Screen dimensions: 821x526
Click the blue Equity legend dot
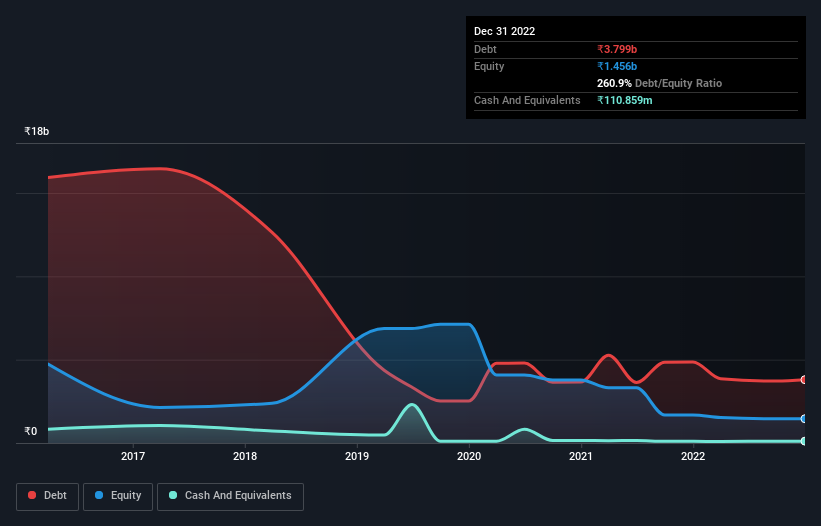(99, 495)
